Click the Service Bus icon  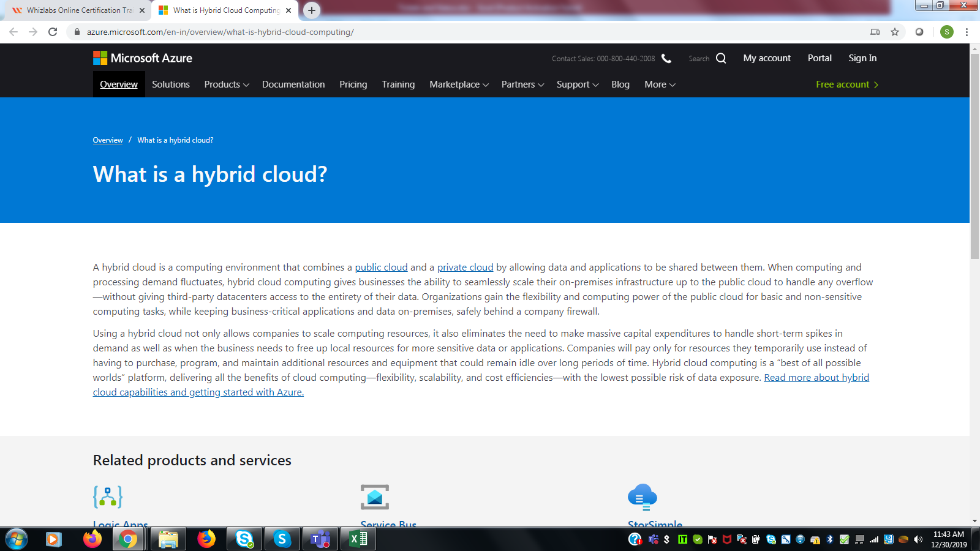coord(375,497)
